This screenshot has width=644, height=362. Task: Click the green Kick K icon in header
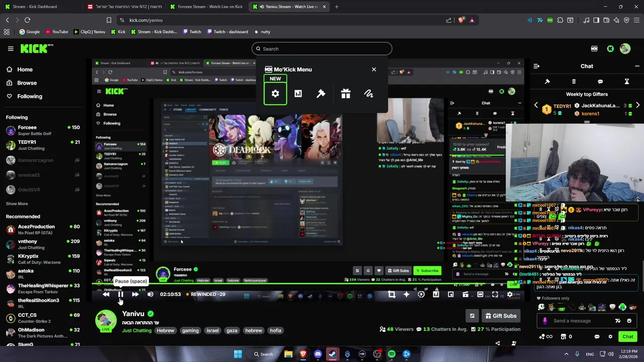(610, 49)
